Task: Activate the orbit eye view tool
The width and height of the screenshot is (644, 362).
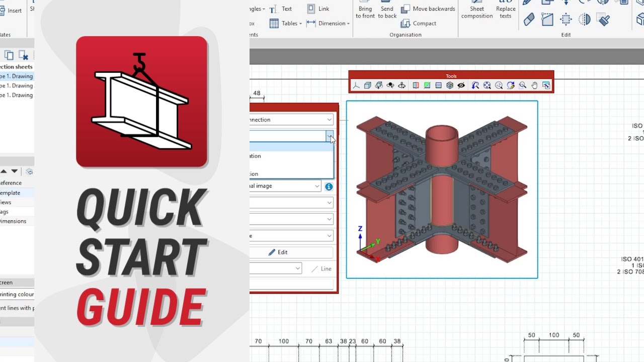Action: pyautogui.click(x=390, y=85)
